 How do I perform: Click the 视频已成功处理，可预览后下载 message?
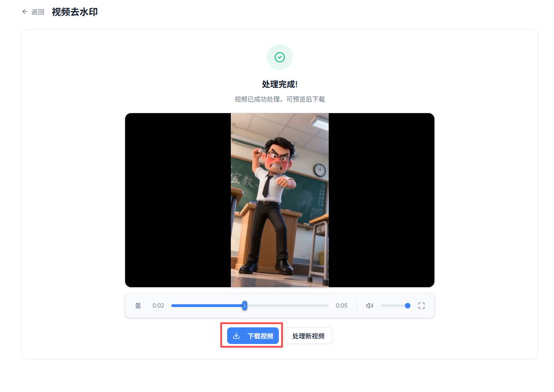(280, 99)
